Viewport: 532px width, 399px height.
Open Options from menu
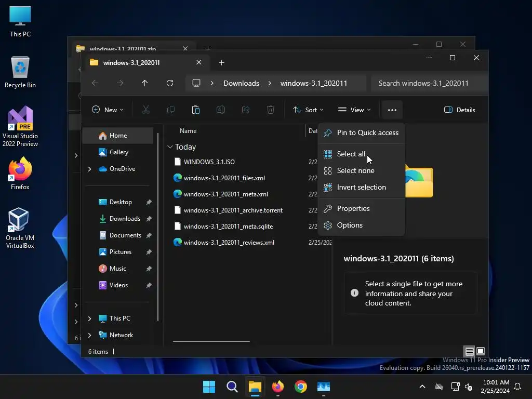tap(362, 225)
